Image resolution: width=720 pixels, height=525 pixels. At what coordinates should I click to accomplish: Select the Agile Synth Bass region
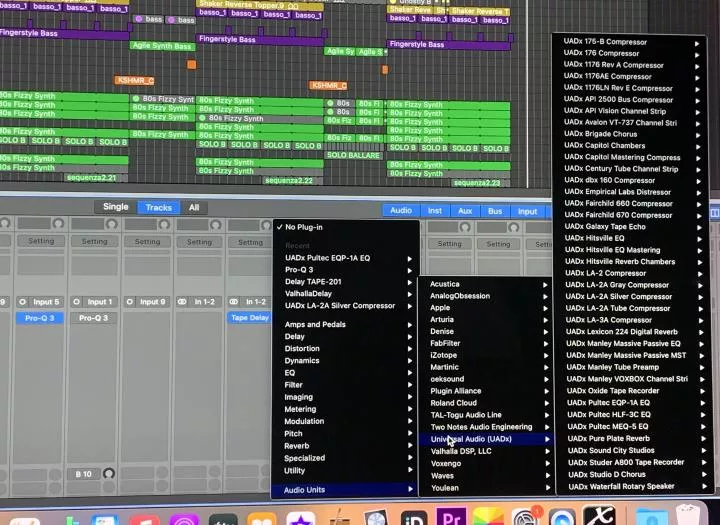163,46
